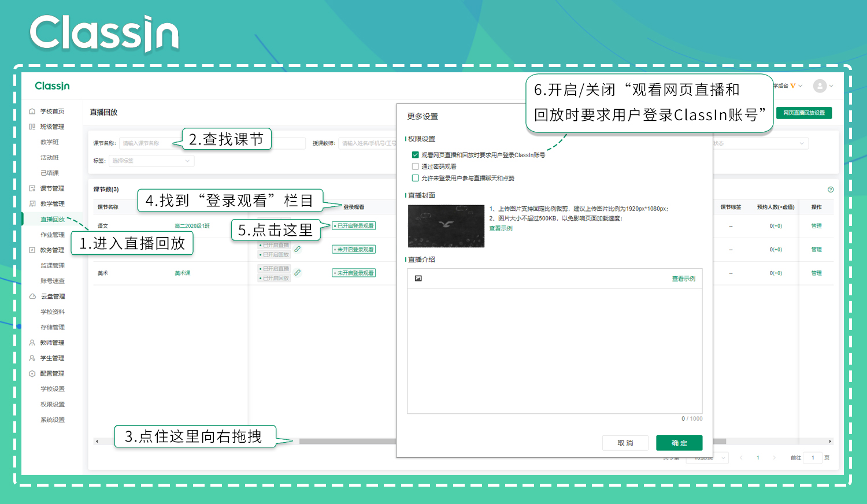Open 班级管理 menu item
Image resolution: width=867 pixels, height=504 pixels.
pyautogui.click(x=52, y=127)
